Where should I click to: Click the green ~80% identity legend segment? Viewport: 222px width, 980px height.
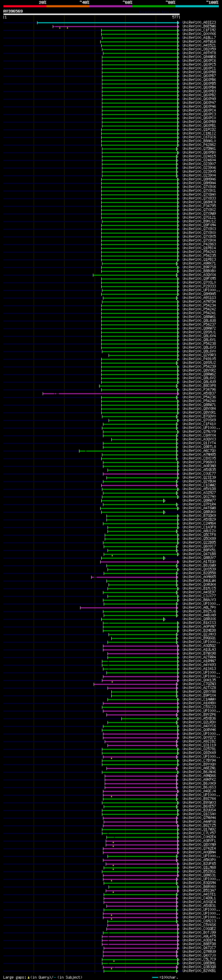(x=154, y=6)
